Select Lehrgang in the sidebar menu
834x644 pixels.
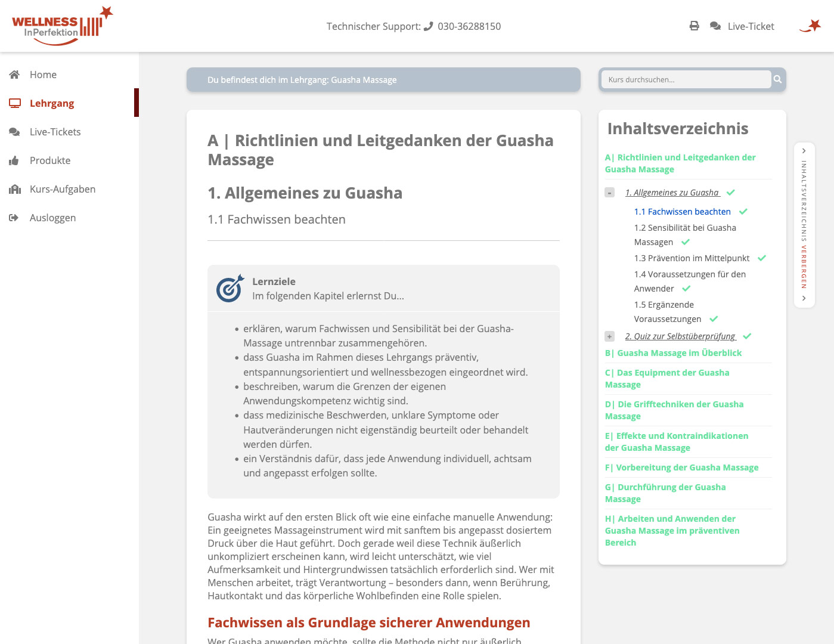[52, 103]
